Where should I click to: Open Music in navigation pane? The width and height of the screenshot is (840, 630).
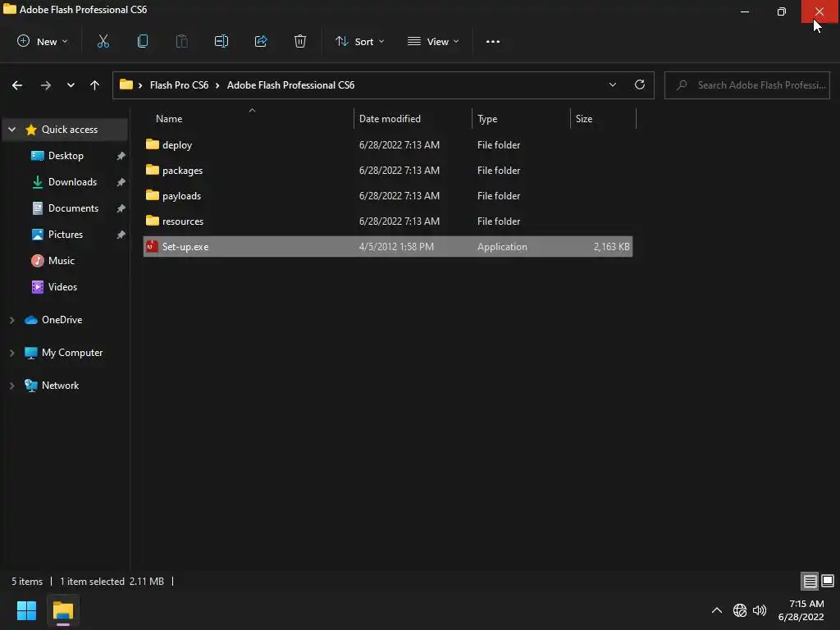[x=61, y=261]
